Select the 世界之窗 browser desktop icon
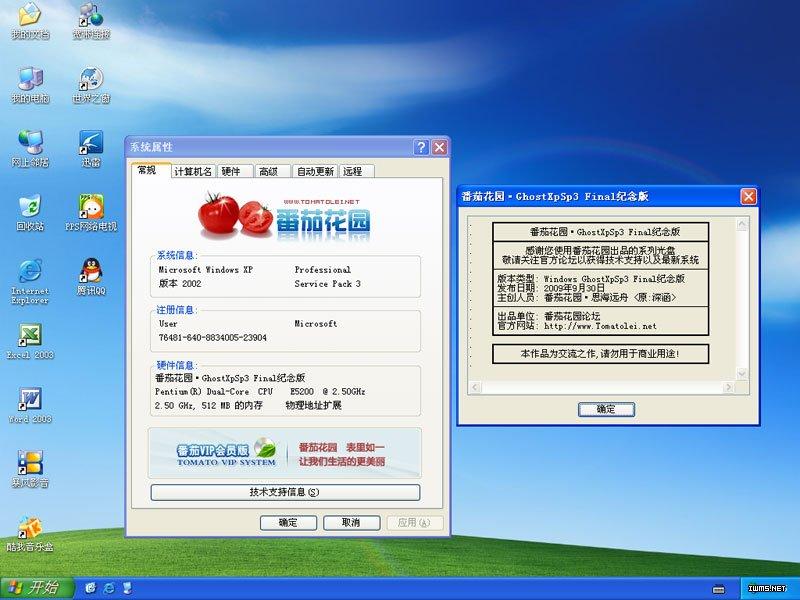The image size is (800, 600). (91, 79)
